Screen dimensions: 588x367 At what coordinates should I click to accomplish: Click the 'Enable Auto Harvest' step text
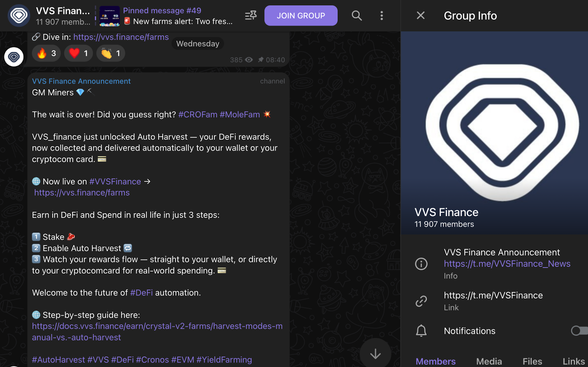click(x=82, y=248)
